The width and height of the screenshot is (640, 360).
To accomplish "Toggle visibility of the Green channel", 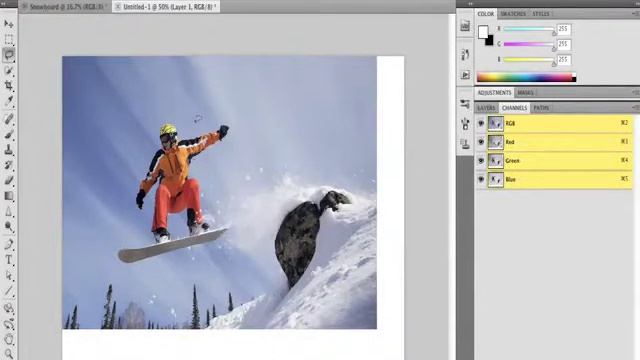I will coord(481,161).
